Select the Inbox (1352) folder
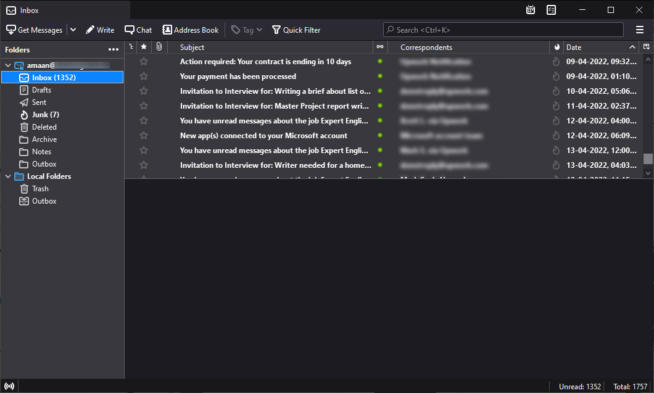This screenshot has width=654, height=393. click(x=62, y=78)
